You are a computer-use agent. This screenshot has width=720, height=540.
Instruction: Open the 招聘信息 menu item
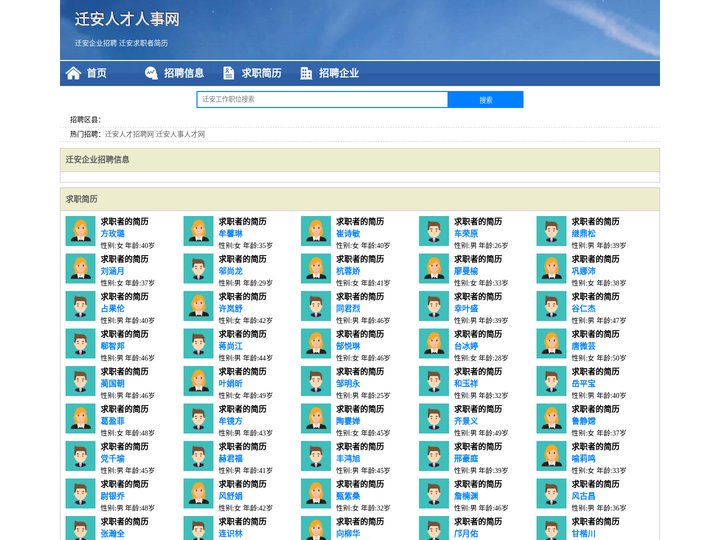(x=184, y=73)
